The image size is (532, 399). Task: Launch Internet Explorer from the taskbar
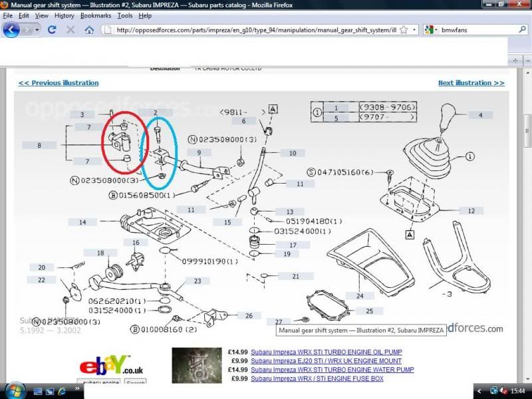coord(62,391)
